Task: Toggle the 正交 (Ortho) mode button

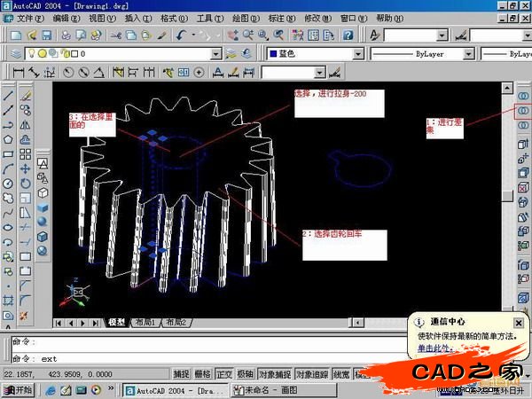Action: [x=224, y=374]
